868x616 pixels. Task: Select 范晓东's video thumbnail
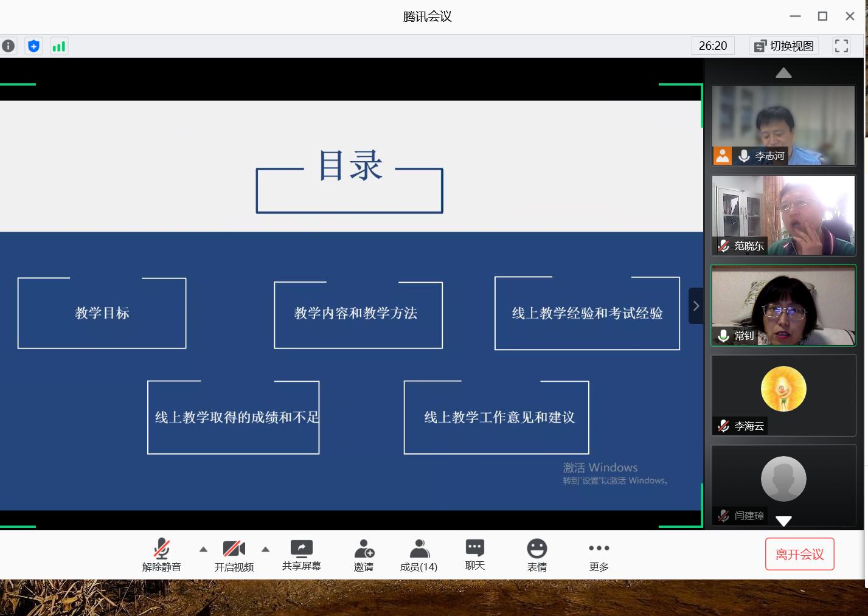pos(783,215)
